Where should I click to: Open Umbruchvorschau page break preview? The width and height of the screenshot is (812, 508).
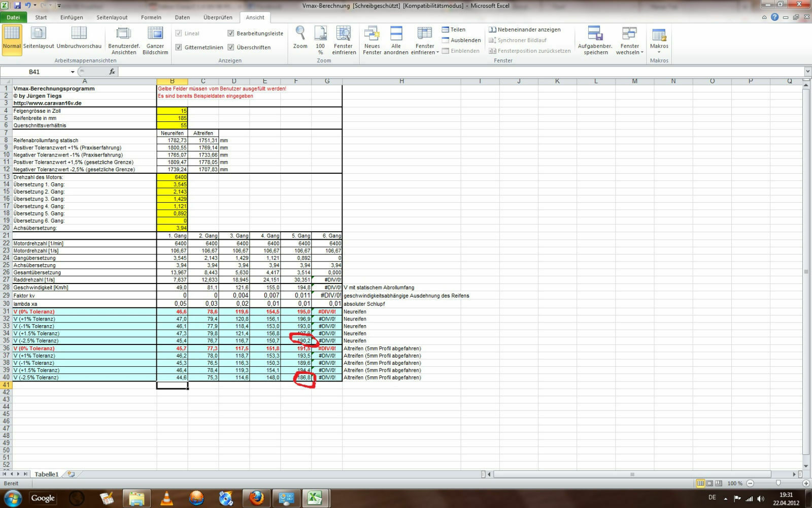click(x=79, y=39)
